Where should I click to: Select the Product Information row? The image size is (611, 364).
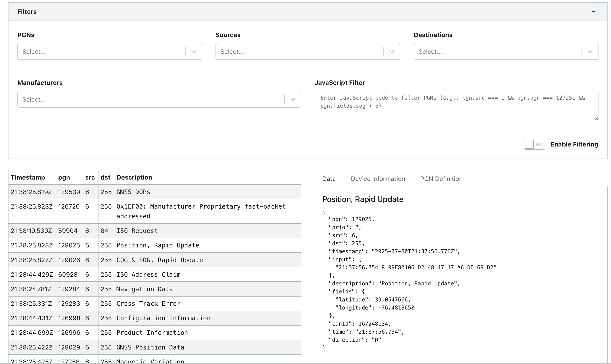155,333
